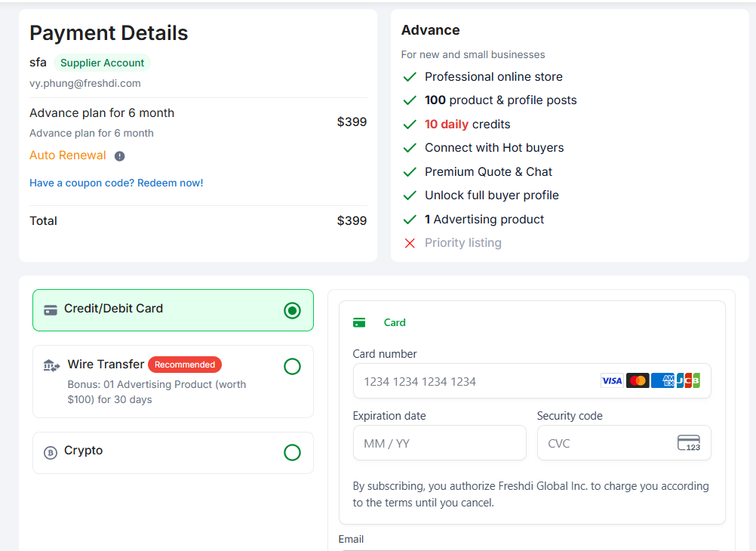This screenshot has height=551, width=756.
Task: Click the Visa card logo
Action: 612,380
